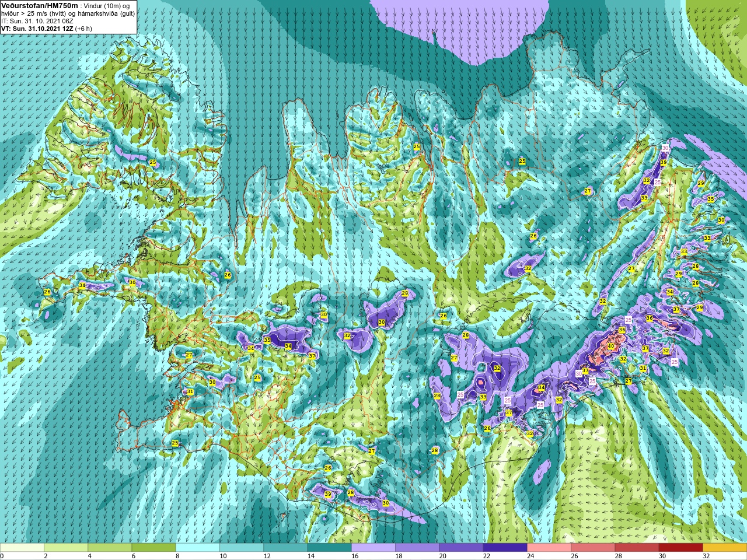Click the "8" value on the legend scale
Image resolution: width=747 pixels, height=560 pixels.
coord(176,556)
